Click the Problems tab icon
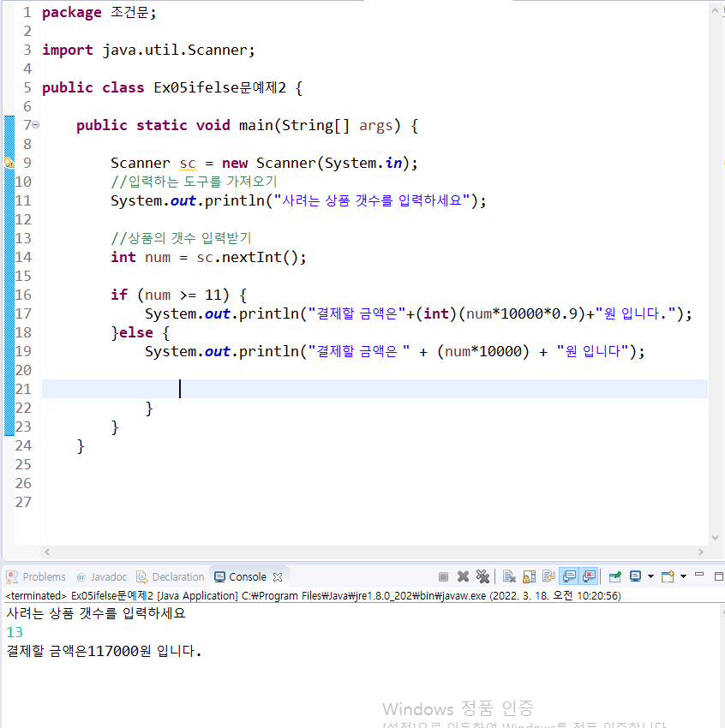The image size is (725, 728). (12, 576)
